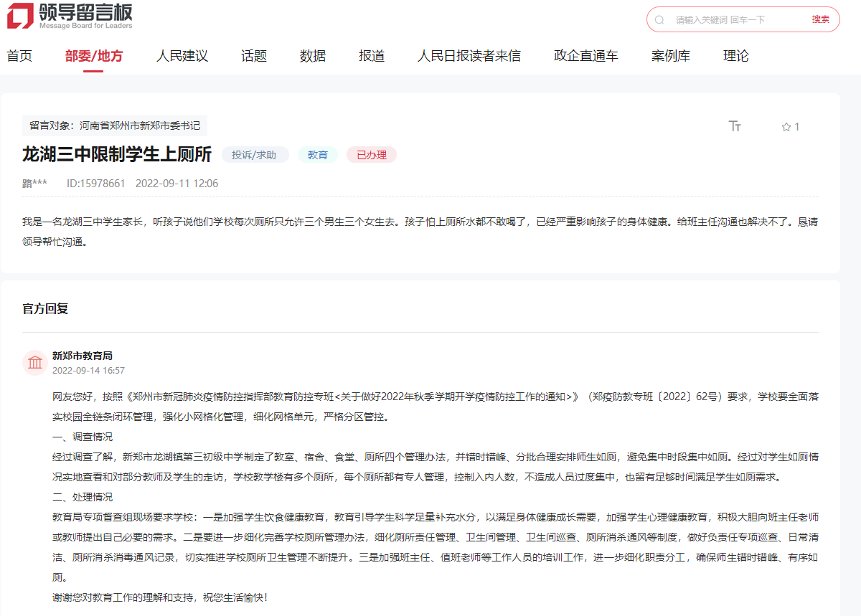
Task: Click the 已办理 status tag
Action: tap(371, 154)
